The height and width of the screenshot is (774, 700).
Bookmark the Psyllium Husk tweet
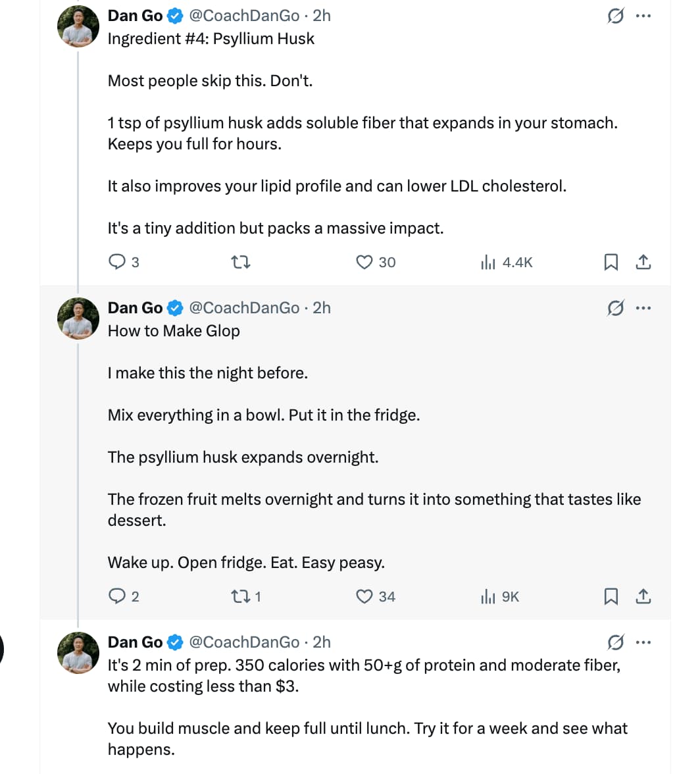pyautogui.click(x=611, y=263)
